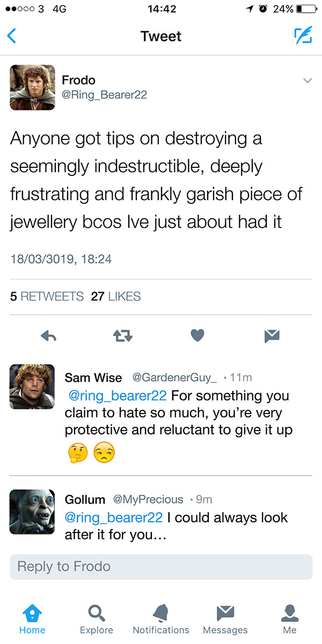Tap the Reply to Frodo field

(161, 567)
